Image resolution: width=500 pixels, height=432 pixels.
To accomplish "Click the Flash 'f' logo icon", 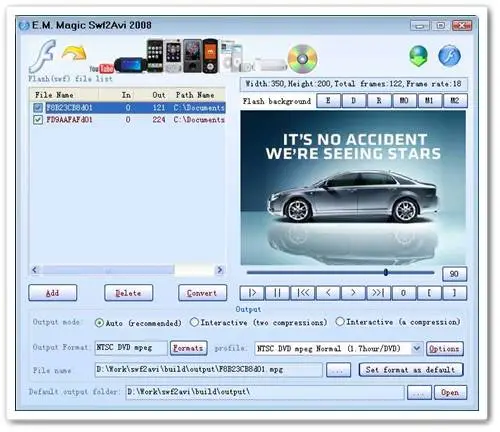I will 43,56.
